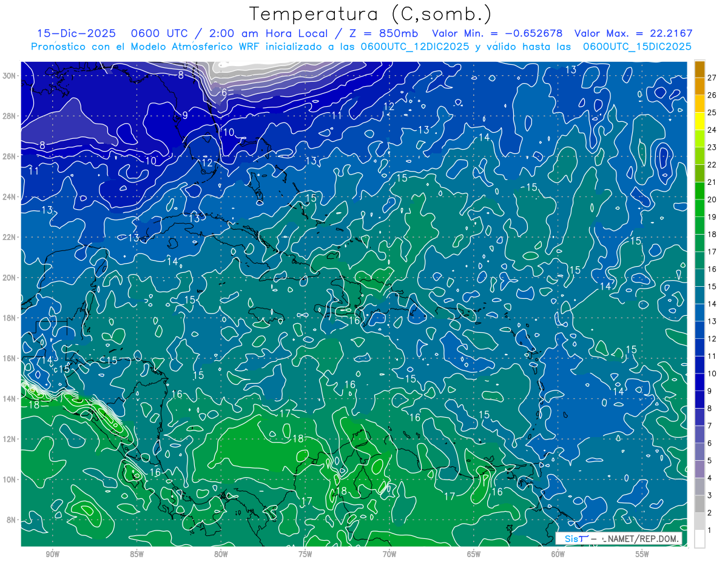Click the '12N' latitude axis label
The height and width of the screenshot is (562, 728).
[x=10, y=439]
